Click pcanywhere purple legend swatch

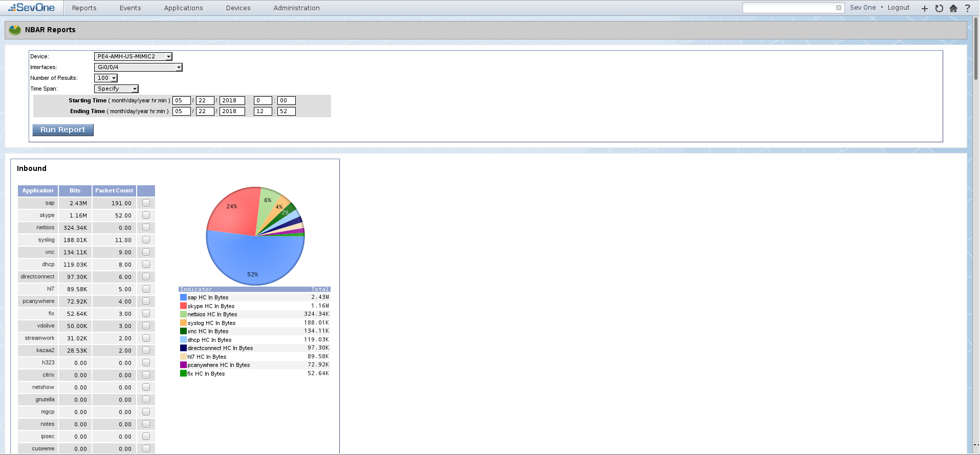pos(183,365)
